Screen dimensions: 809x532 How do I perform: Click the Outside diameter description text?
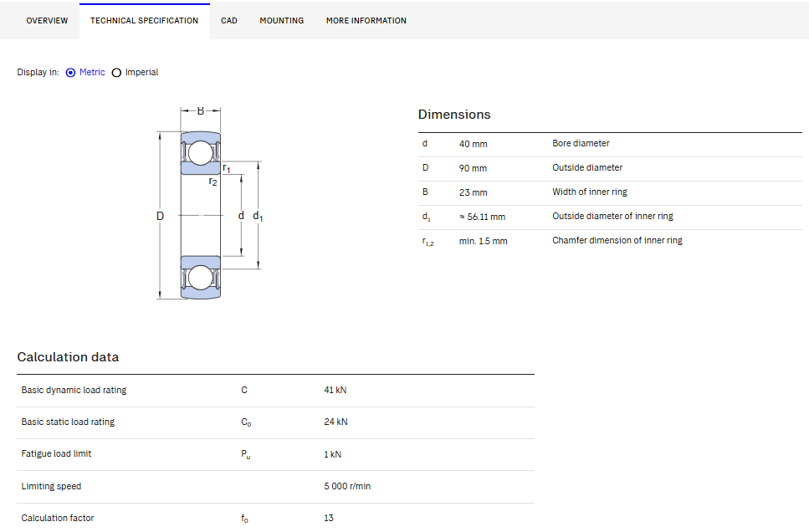pyautogui.click(x=587, y=167)
